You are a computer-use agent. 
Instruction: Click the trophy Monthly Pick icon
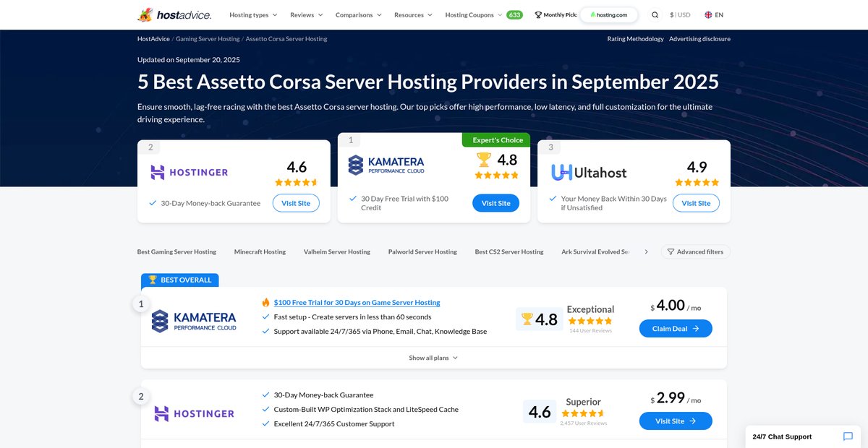(538, 14)
